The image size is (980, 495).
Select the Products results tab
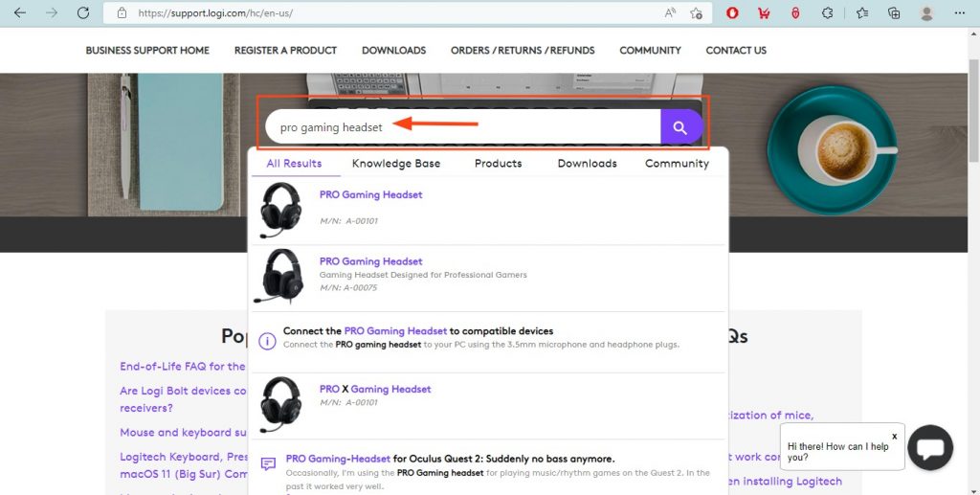[498, 164]
